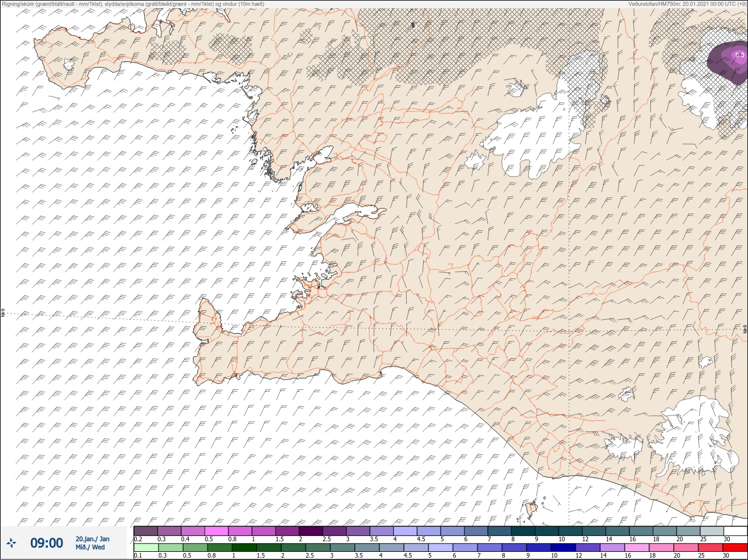Click the 'Mið./ Wed' weekday text
The image size is (748, 560).
pos(91,547)
